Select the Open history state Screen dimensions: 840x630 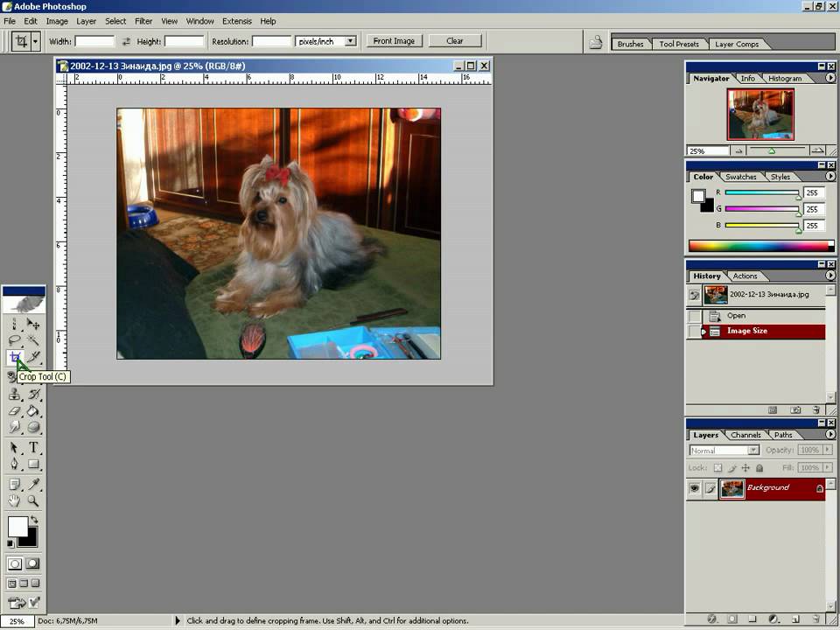(x=765, y=316)
